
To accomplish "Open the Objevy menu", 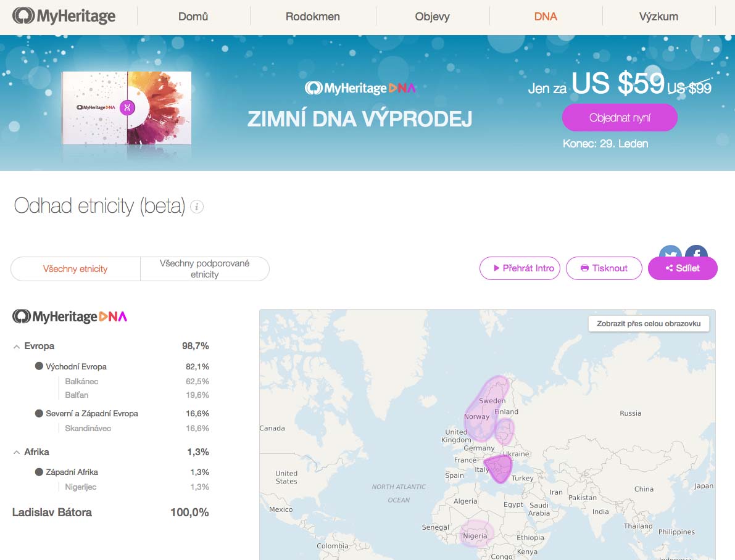I will pos(432,17).
